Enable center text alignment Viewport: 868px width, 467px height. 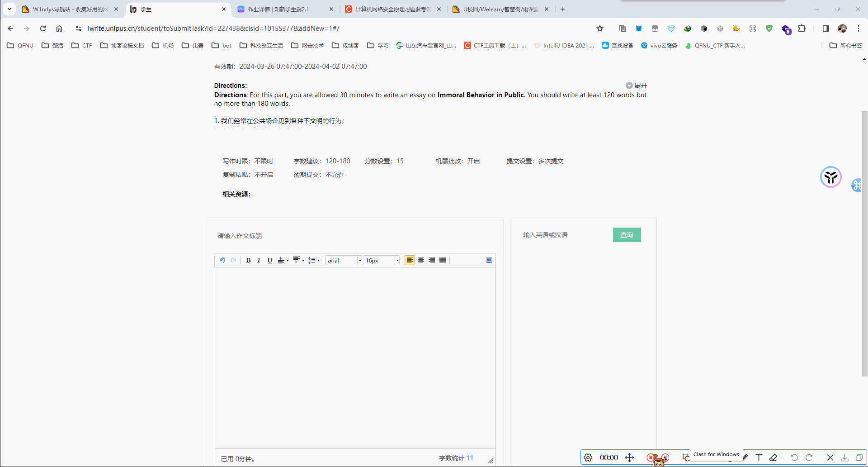click(x=421, y=260)
